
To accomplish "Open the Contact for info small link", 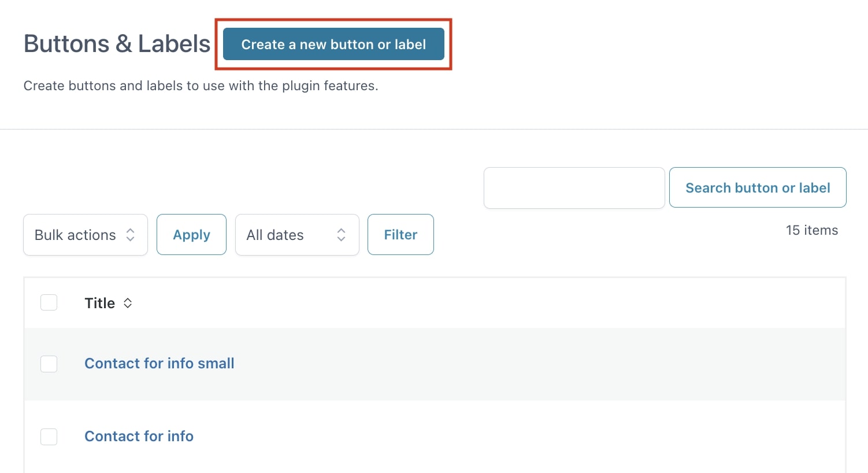I will 159,363.
